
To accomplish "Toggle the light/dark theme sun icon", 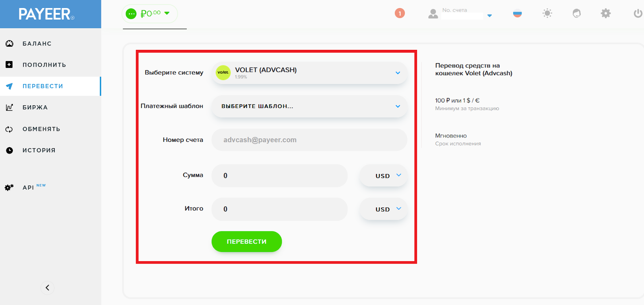I will pos(547,13).
